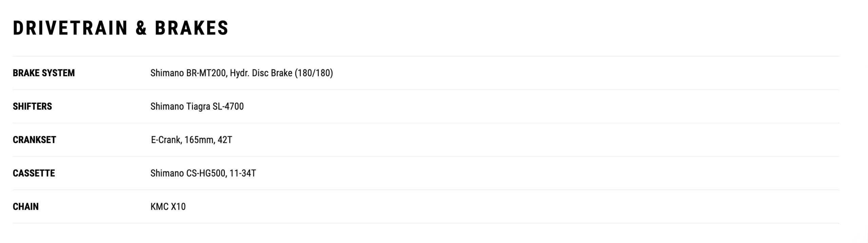
Task: Click the 'BR-MT200' brake model number
Action: (206, 73)
